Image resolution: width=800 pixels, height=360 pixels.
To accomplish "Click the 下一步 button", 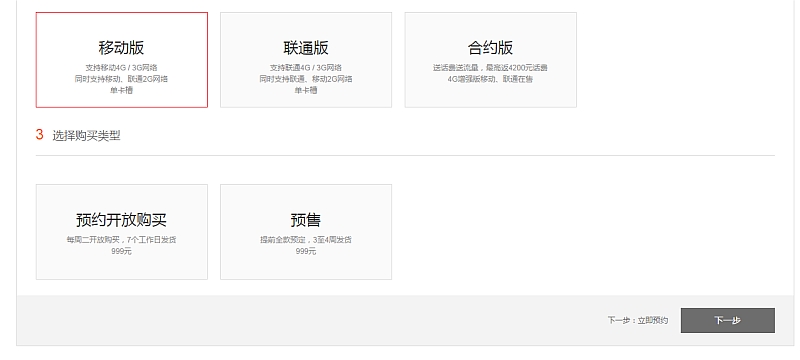I will pos(728,320).
